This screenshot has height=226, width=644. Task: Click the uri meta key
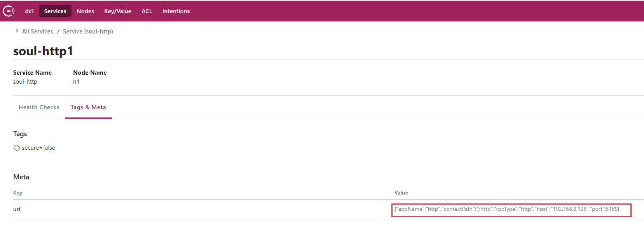tap(17, 209)
